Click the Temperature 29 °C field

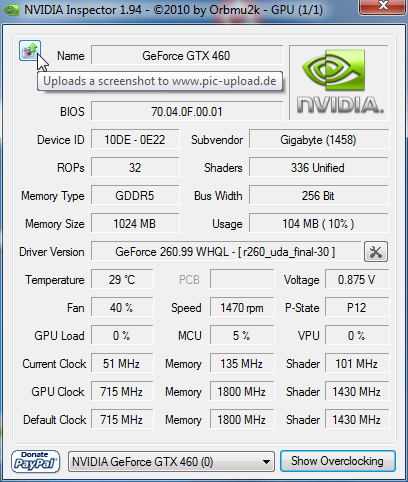click(122, 280)
